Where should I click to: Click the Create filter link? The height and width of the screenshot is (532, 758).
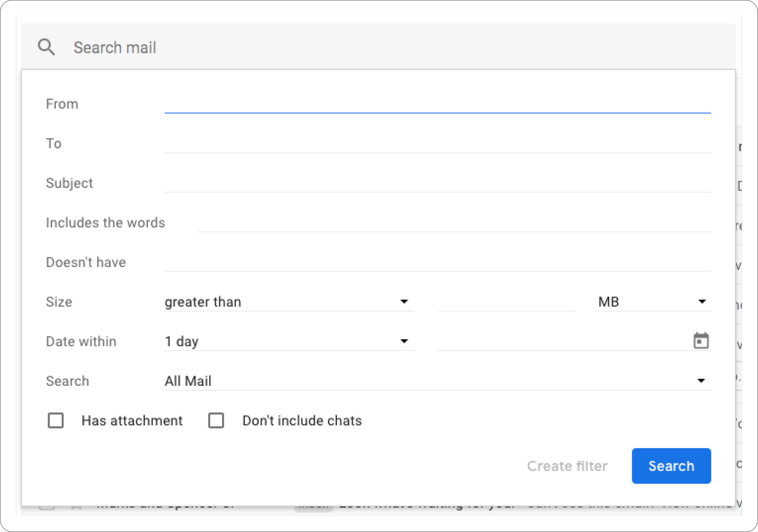[567, 466]
